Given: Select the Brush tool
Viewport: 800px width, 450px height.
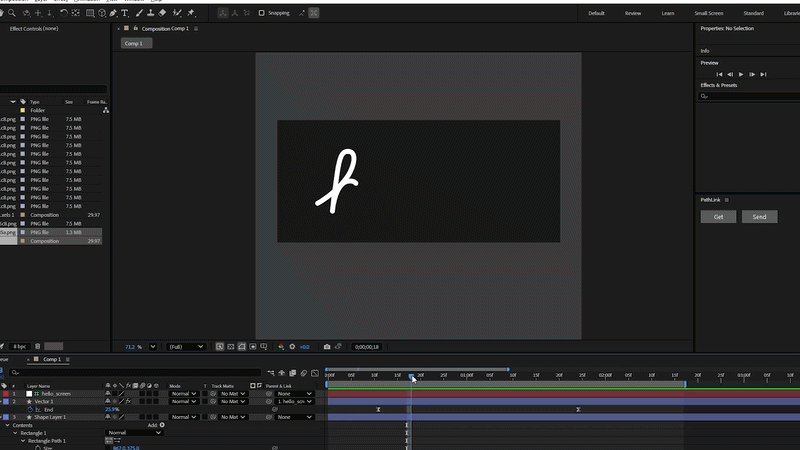Looking at the screenshot, I should point(139,13).
